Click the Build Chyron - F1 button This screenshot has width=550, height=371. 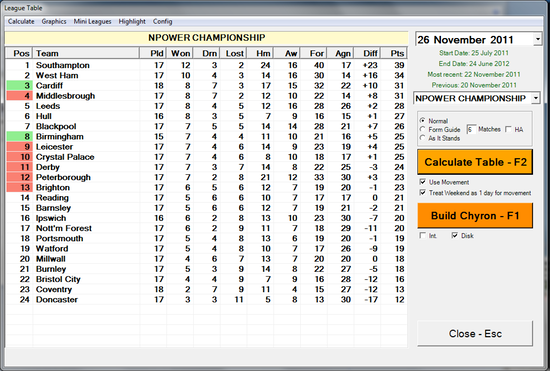click(475, 216)
